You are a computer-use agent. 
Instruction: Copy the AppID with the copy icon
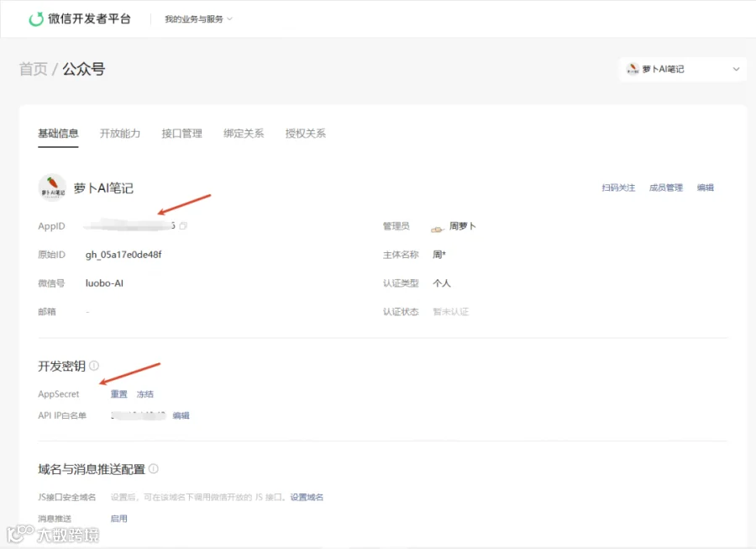pos(183,226)
